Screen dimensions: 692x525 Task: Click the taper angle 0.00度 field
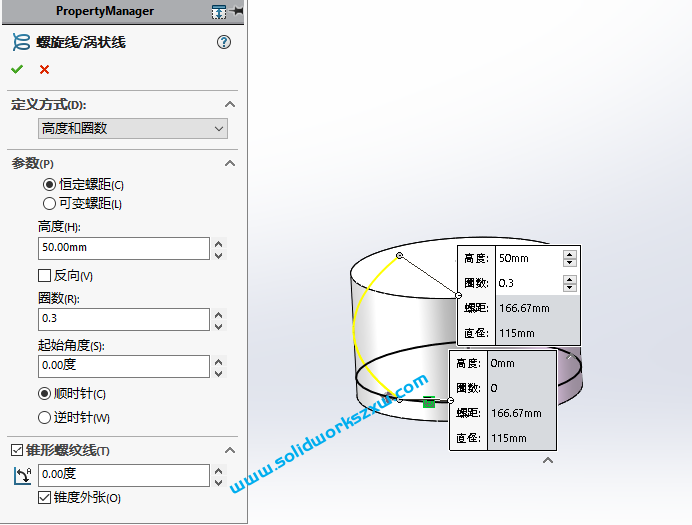pos(124,475)
